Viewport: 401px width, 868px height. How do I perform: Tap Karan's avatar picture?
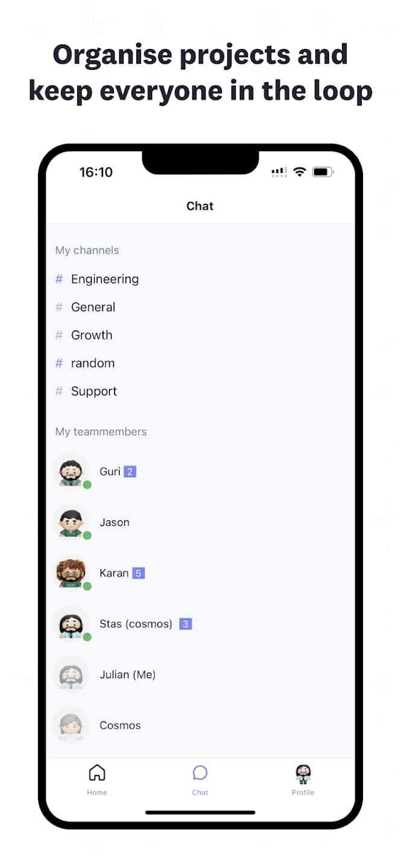[71, 573]
